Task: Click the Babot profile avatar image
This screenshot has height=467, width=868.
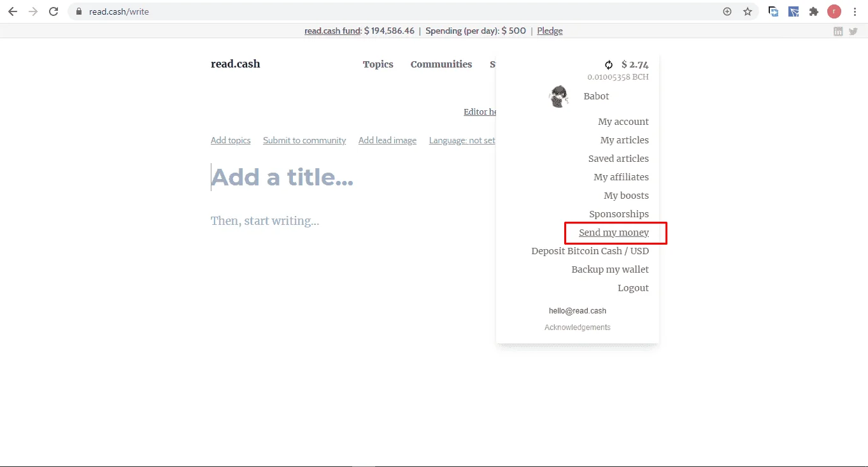Action: tap(559, 96)
